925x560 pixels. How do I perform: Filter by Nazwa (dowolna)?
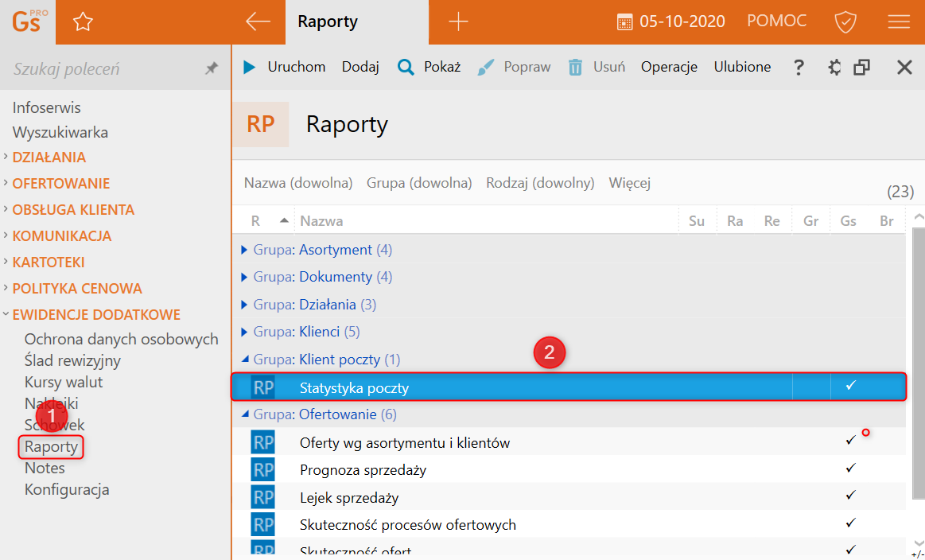click(x=298, y=183)
